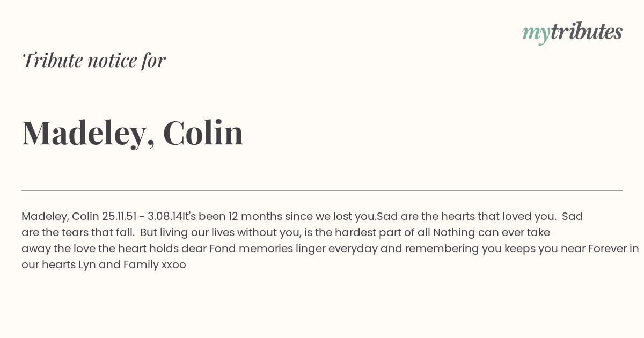Image resolution: width=644 pixels, height=338 pixels.
Task: Click 'remembering you keeps you near' text
Action: coord(495,249)
